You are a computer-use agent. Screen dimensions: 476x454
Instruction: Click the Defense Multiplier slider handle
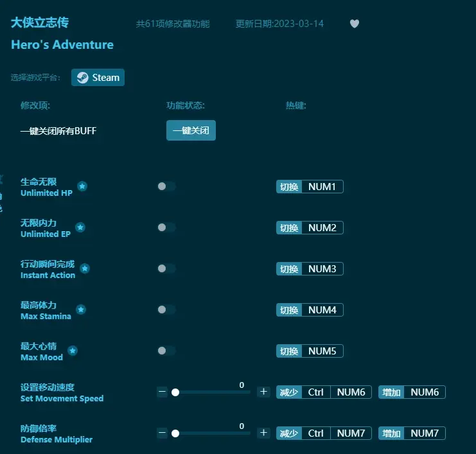[175, 433]
